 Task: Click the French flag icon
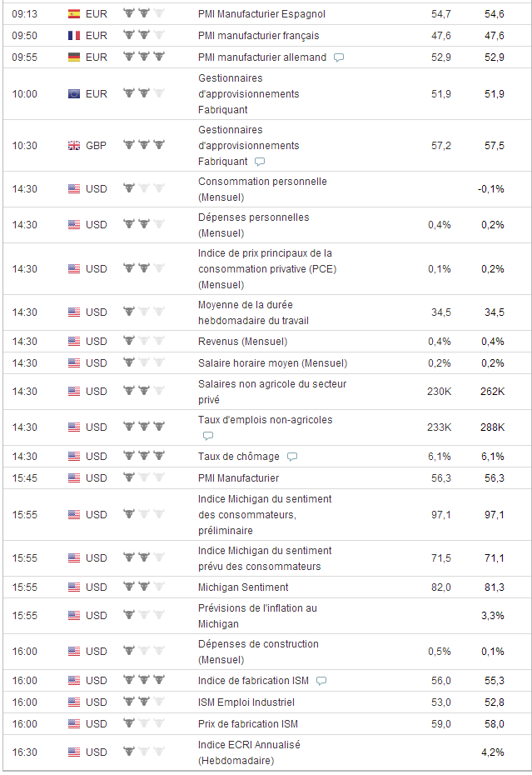pos(74,36)
